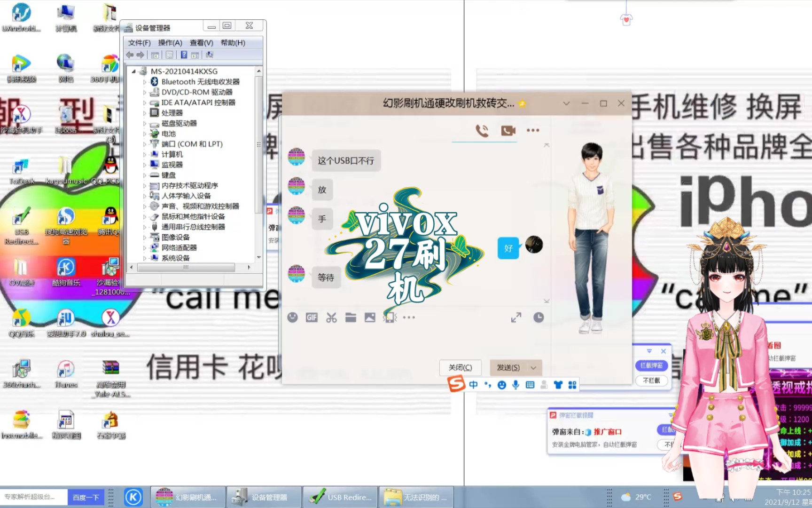This screenshot has height=508, width=812.
Task: Select the 处理器 tree item
Action: (172, 113)
